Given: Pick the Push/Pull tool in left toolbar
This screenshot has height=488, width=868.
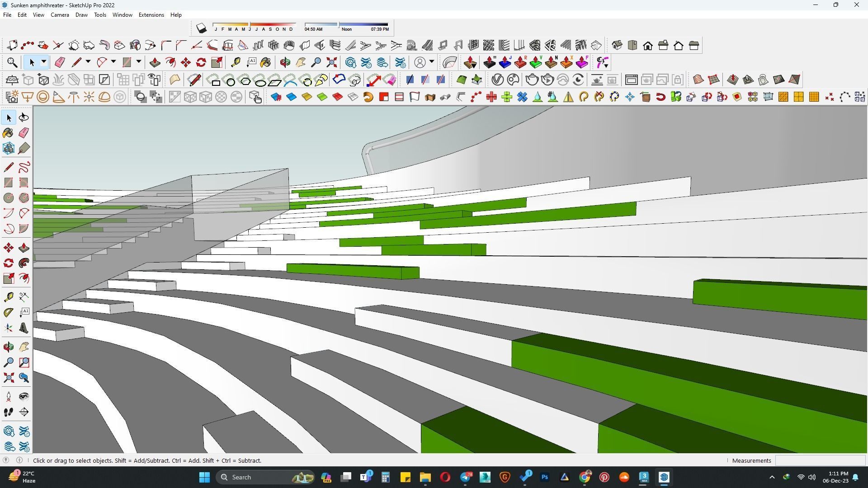Looking at the screenshot, I should click(x=24, y=248).
